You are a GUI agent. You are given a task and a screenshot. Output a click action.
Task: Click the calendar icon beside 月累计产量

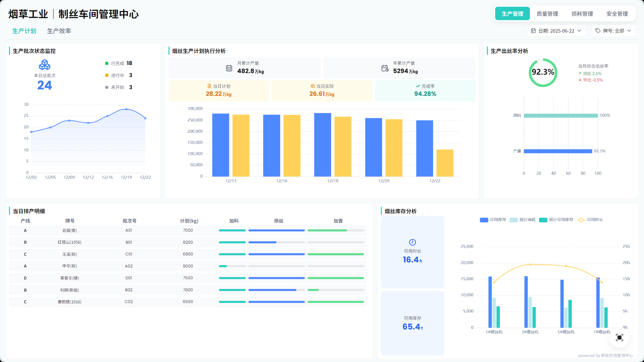click(x=229, y=68)
